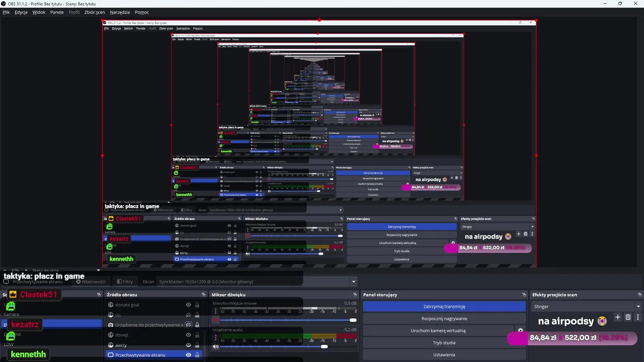
Task: Click the globe icon of donejt source
Action: pyautogui.click(x=111, y=335)
